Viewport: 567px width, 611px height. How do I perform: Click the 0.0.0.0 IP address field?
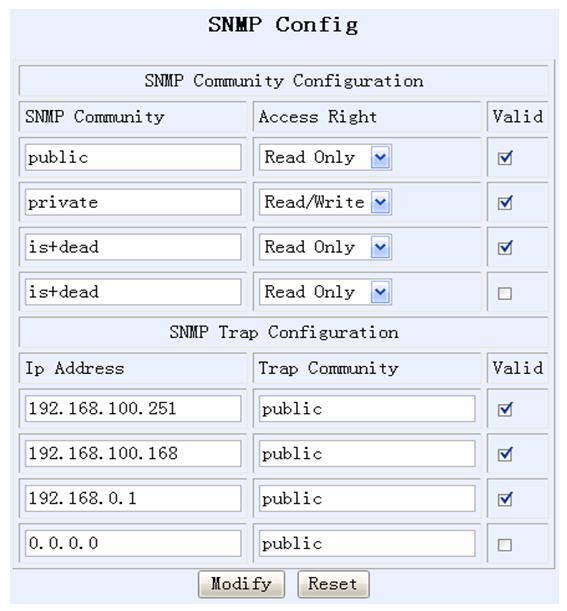pyautogui.click(x=133, y=543)
